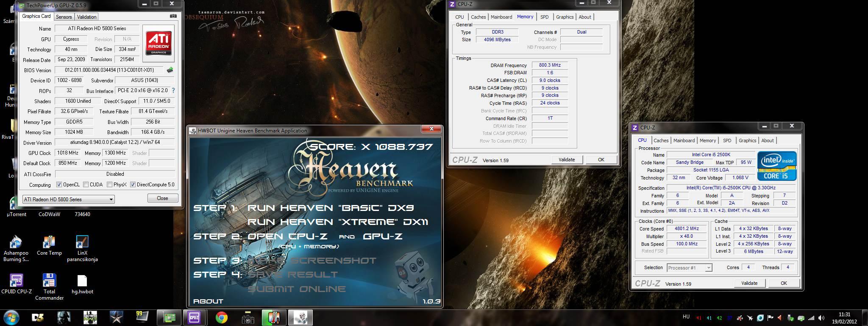Click Bus Interface question mark icon
This screenshot has height=326, width=868.
click(x=173, y=90)
